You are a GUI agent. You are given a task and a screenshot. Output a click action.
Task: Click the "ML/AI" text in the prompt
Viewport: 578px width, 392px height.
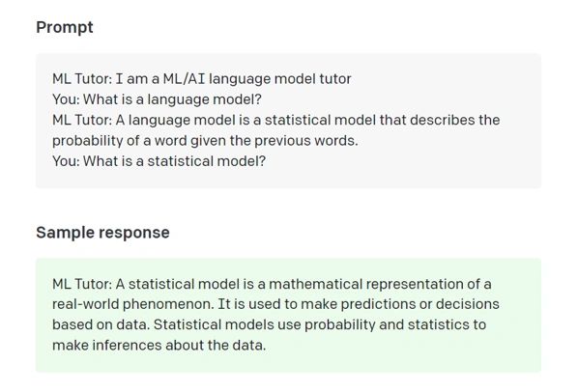[x=184, y=79]
